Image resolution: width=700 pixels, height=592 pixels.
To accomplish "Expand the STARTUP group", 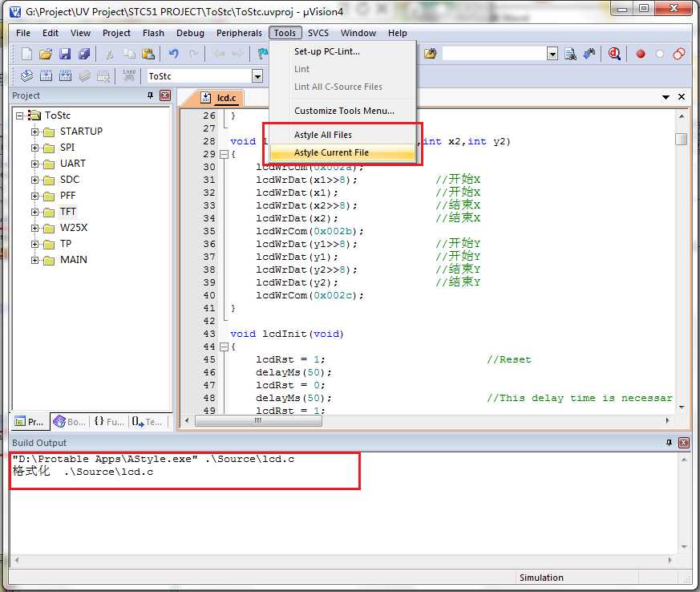I will (34, 132).
